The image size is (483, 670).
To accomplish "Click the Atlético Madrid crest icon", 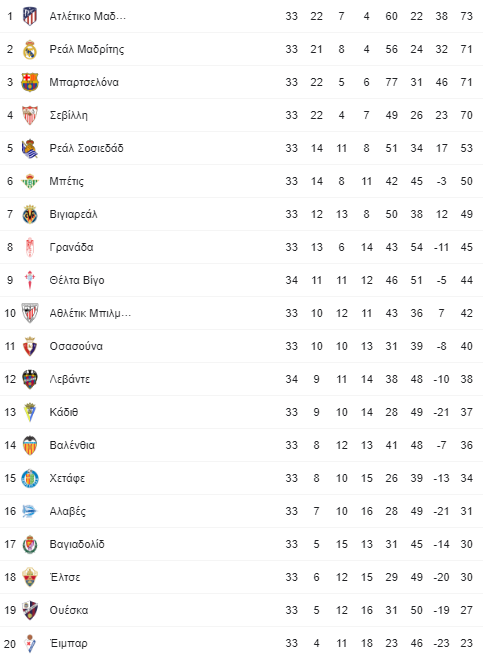I will [29, 16].
